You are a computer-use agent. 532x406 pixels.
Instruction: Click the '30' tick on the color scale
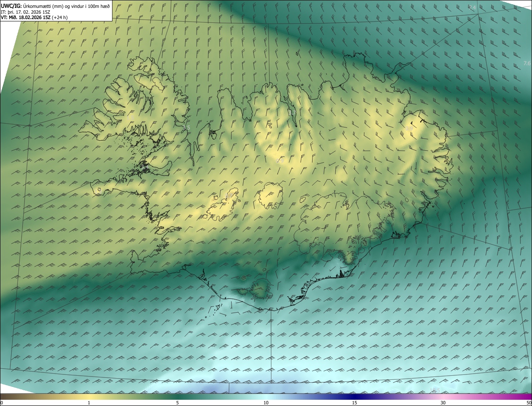[x=443, y=403]
